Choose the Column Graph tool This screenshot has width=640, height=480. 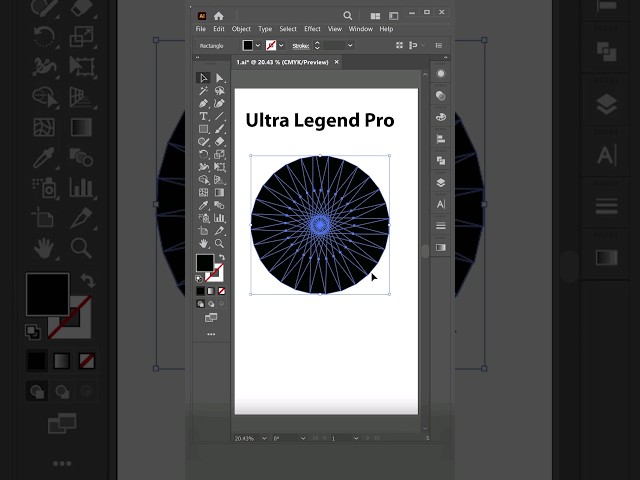[x=219, y=218]
